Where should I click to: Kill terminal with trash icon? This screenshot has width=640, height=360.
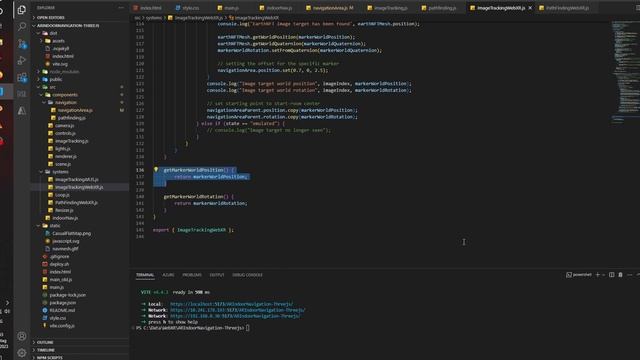click(620, 275)
